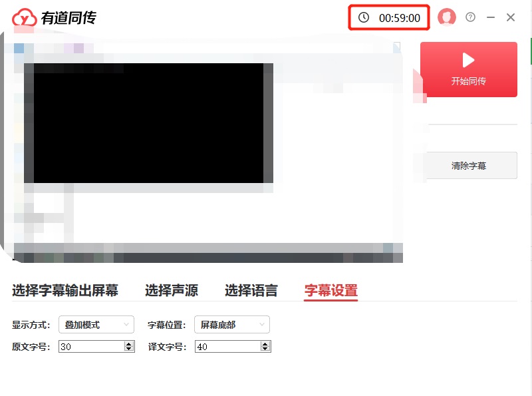Open the user avatar profile
Image resolution: width=532 pixels, height=396 pixels.
pyautogui.click(x=446, y=17)
